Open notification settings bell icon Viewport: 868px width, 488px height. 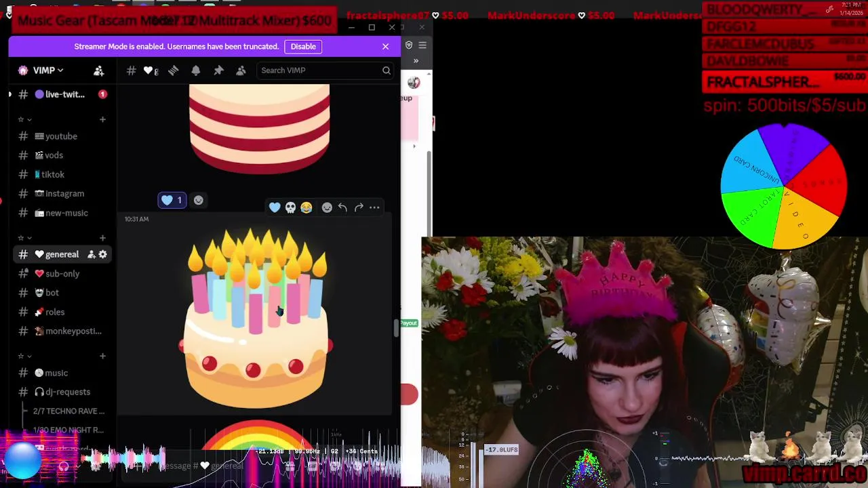pos(196,70)
